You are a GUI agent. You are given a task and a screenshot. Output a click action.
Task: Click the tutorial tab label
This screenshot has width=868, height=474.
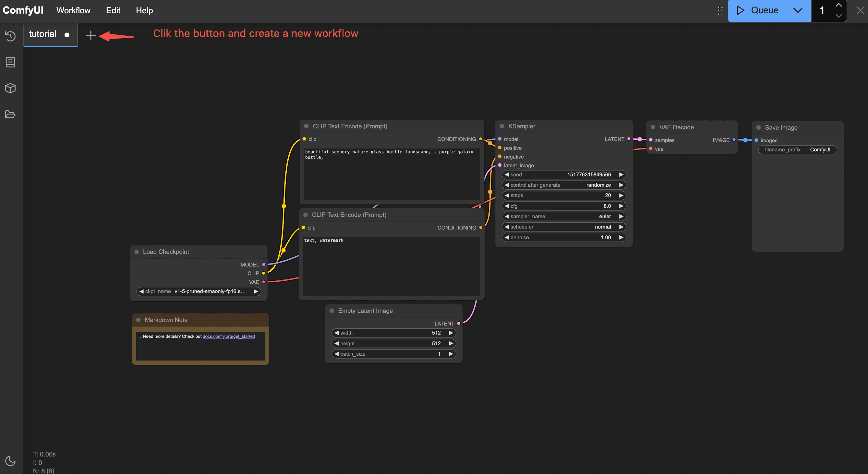(42, 33)
